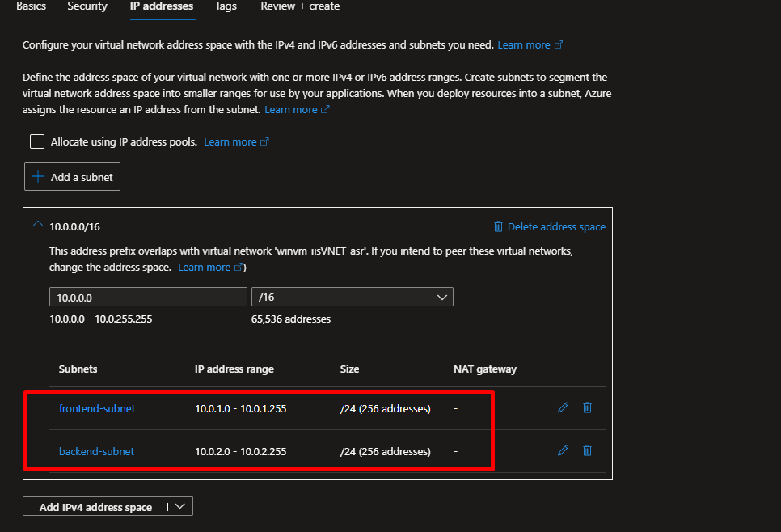Edit the backend-subnet using pencil icon
Viewport: 781px width, 532px height.
[564, 450]
